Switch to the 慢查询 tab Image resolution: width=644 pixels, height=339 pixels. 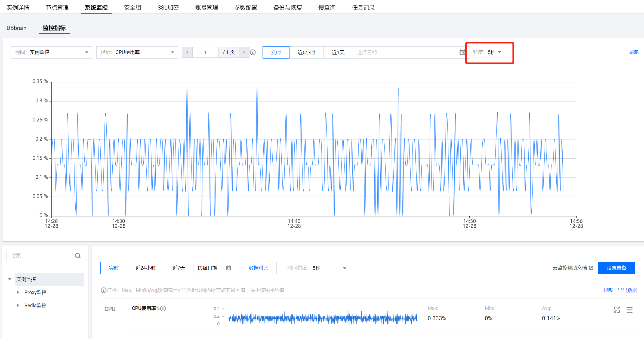(327, 8)
